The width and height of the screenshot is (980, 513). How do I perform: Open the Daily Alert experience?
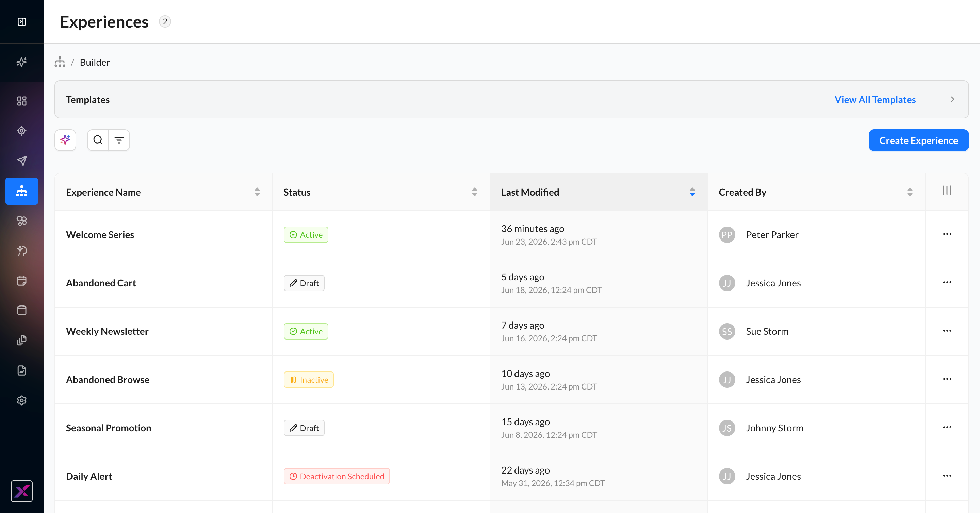point(89,476)
